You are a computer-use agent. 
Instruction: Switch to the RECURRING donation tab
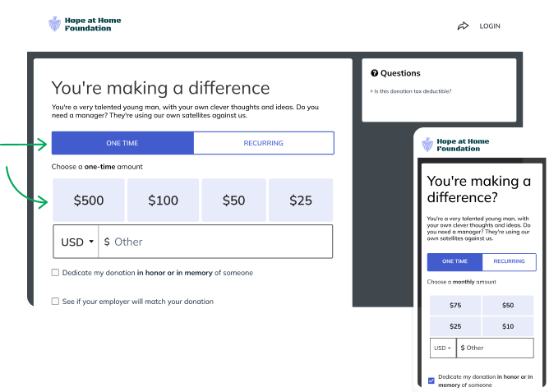(x=263, y=143)
